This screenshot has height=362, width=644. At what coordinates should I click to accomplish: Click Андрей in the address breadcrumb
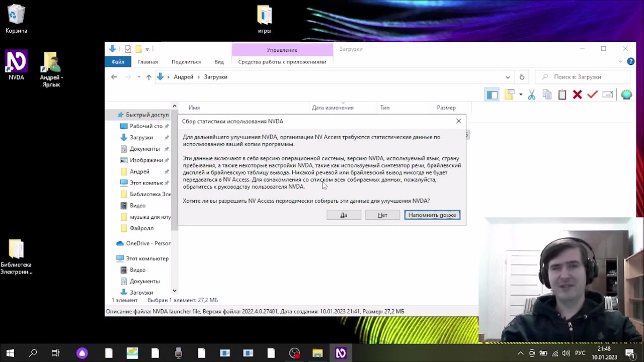184,77
